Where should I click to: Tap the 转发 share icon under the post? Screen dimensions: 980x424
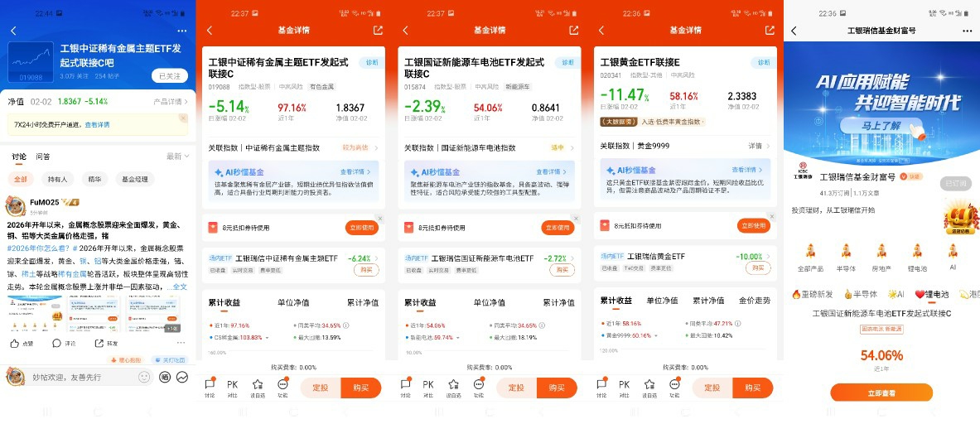click(99, 343)
